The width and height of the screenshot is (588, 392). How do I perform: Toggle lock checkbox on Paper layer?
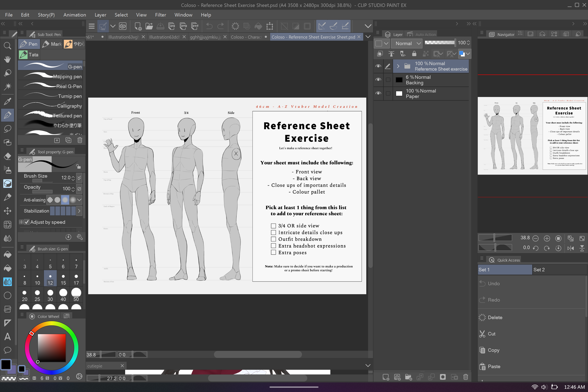[388, 93]
